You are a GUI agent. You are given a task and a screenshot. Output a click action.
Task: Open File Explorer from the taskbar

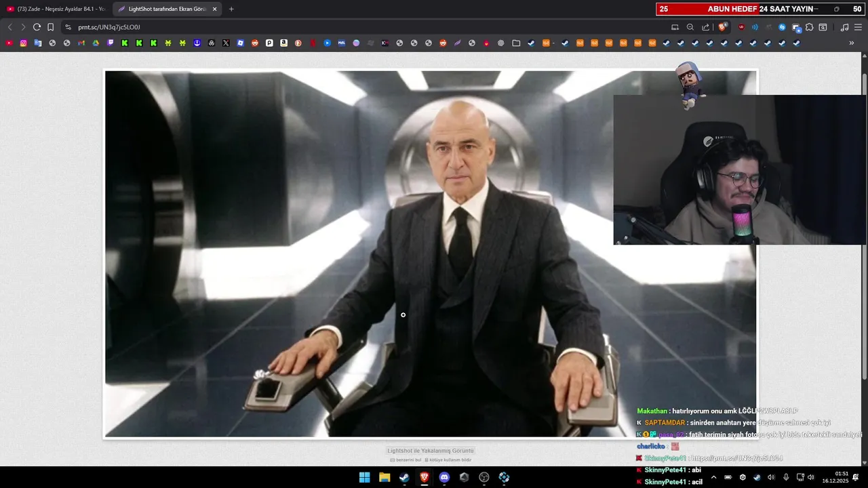coord(384,477)
